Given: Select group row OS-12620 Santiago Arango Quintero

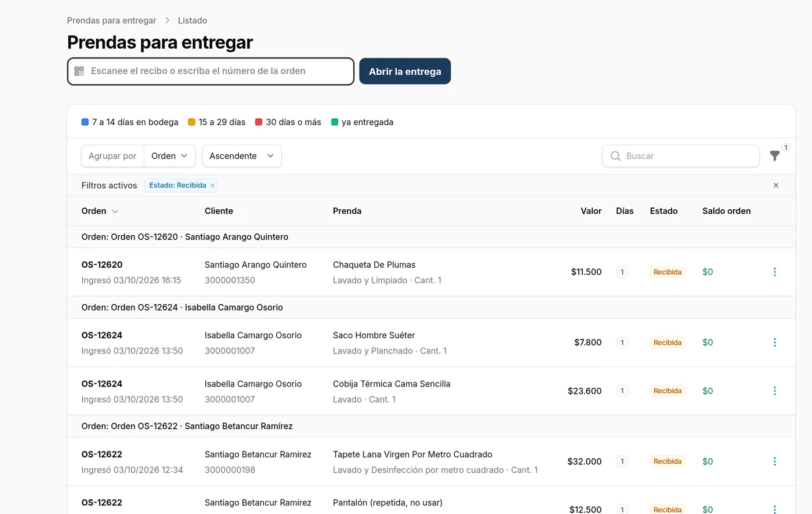Looking at the screenshot, I should click(x=431, y=237).
